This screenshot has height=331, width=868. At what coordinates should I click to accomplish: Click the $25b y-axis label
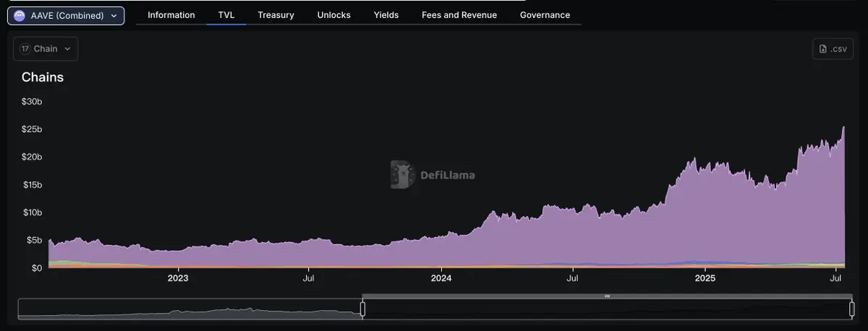[32, 129]
